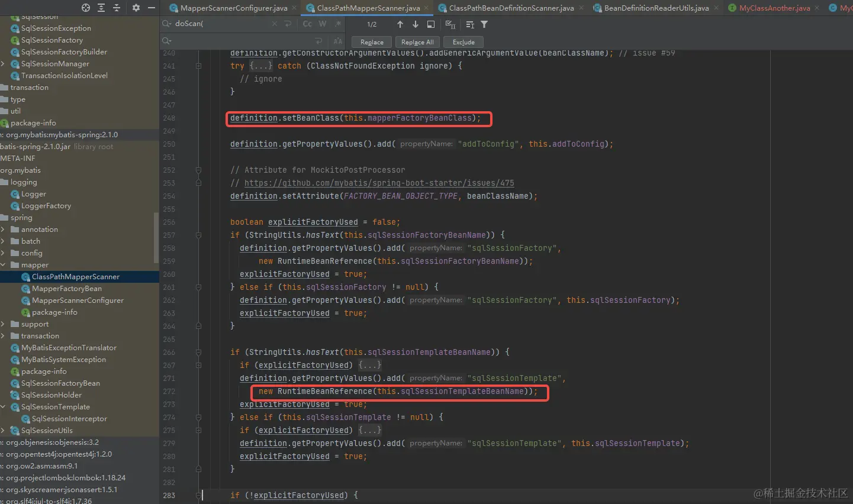Click the locate opened file crosshair icon
Screen dimensions: 853x504
click(86, 8)
